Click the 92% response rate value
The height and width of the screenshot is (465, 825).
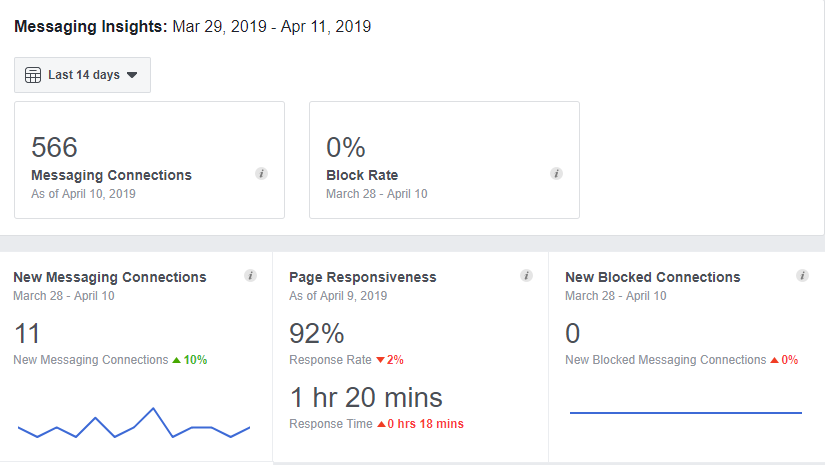click(x=317, y=333)
